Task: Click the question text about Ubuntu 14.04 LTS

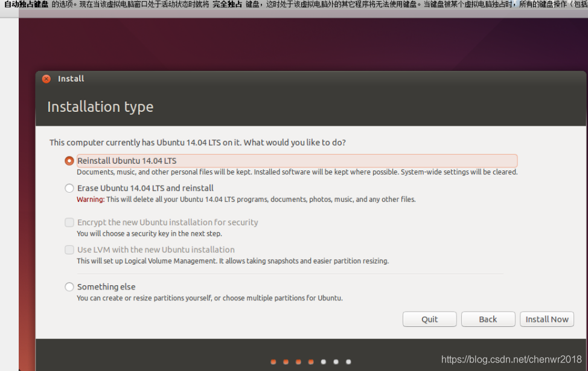Action: (x=197, y=143)
